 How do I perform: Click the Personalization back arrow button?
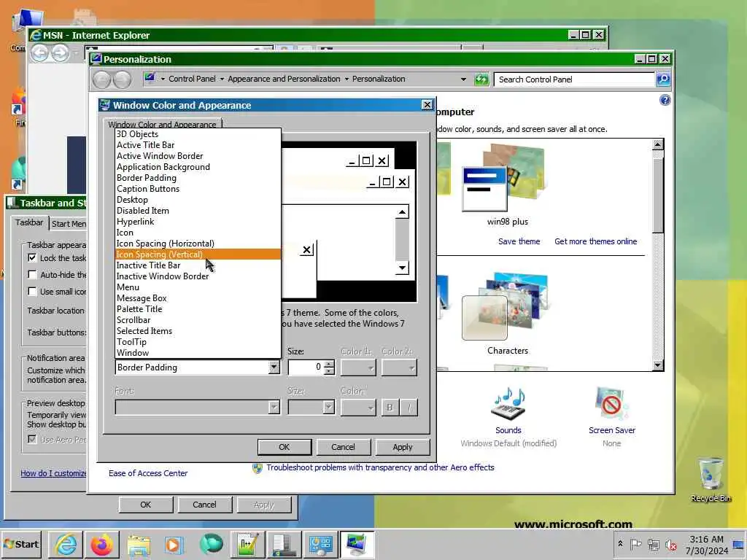[x=101, y=79]
